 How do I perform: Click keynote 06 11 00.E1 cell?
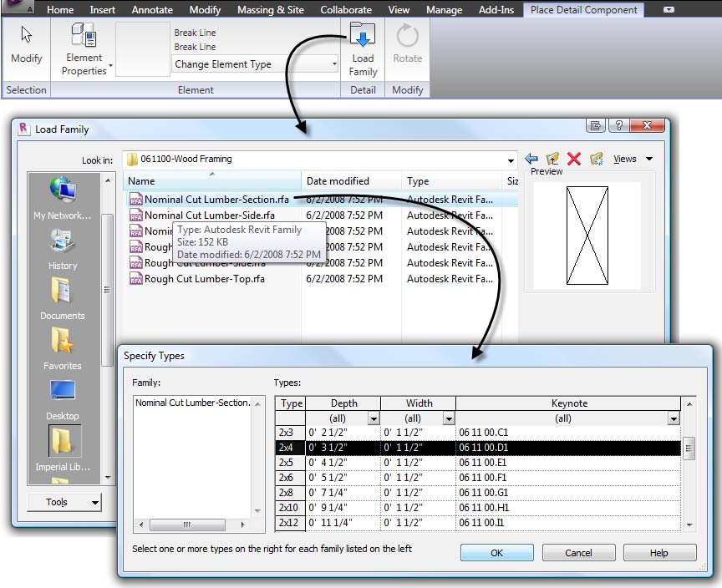(x=568, y=463)
